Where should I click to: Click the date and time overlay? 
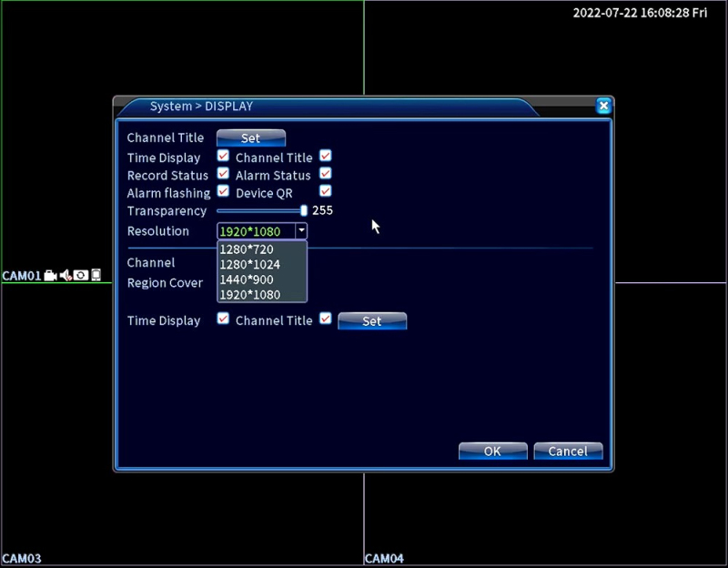[640, 13]
